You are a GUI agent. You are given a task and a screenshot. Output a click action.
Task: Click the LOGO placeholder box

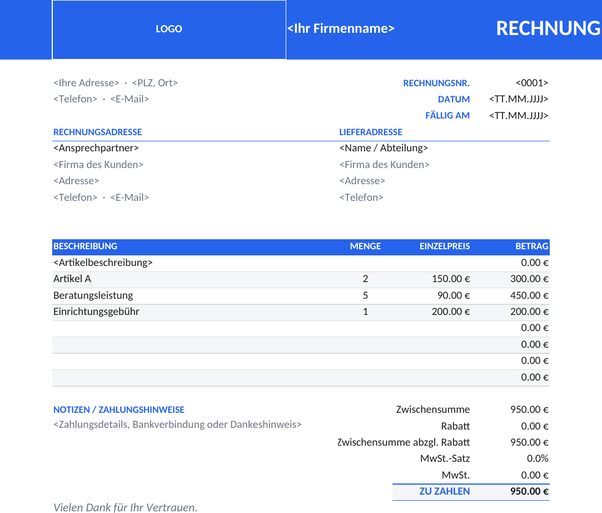tap(169, 30)
